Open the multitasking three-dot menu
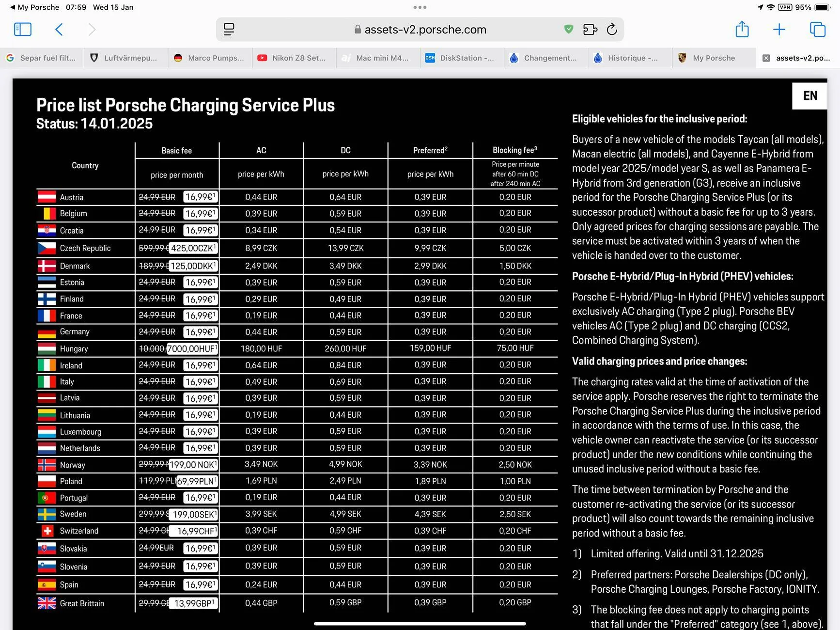Screen dimensions: 840x630 420,7
